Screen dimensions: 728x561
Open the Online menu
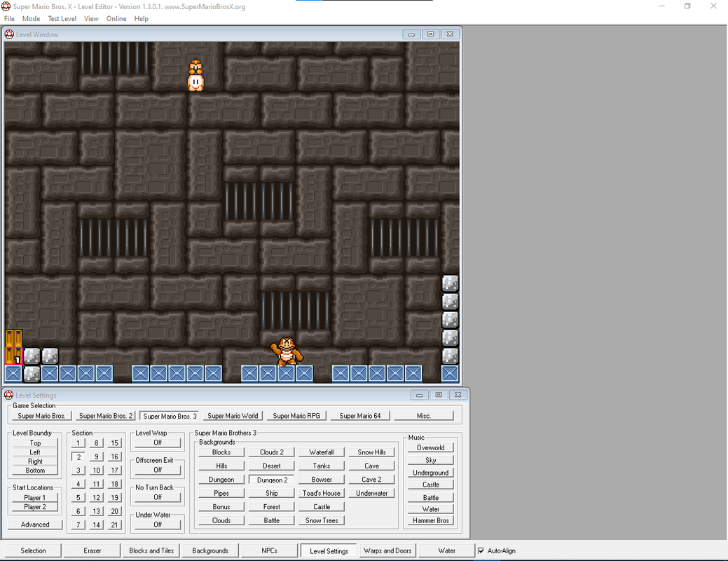tap(116, 19)
